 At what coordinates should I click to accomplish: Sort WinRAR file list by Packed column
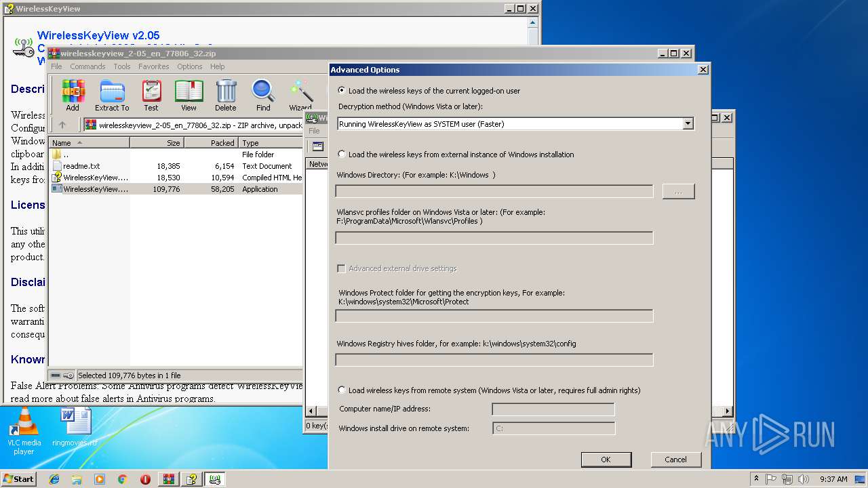(211, 143)
